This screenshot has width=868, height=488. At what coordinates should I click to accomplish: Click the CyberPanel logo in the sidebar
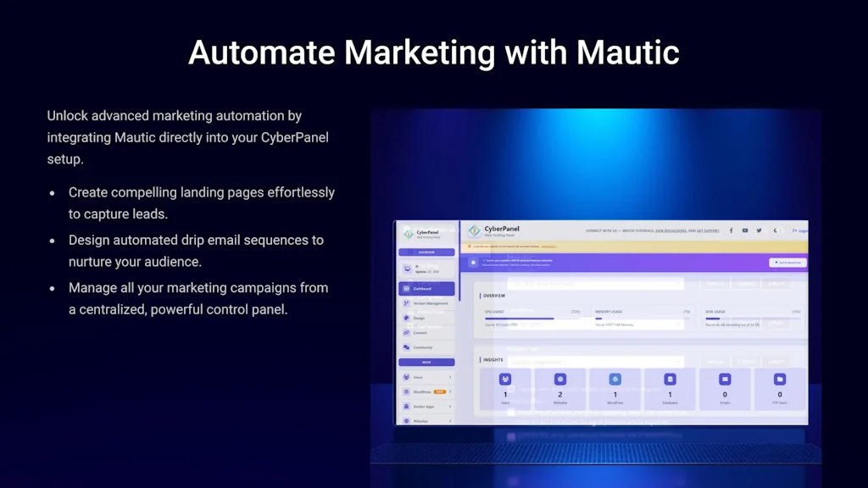point(409,234)
